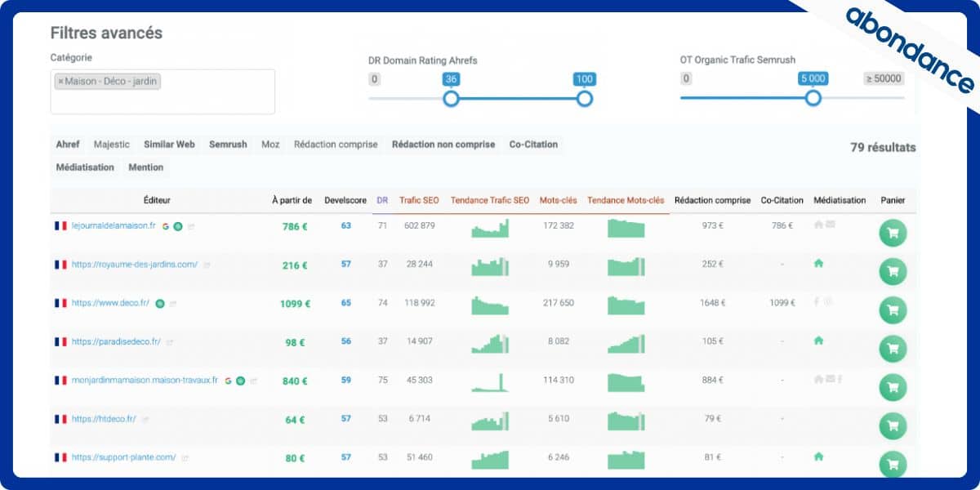The width and height of the screenshot is (980, 490).
Task: Click the cart button in the paradisedeco.fr row
Action: pos(893,349)
